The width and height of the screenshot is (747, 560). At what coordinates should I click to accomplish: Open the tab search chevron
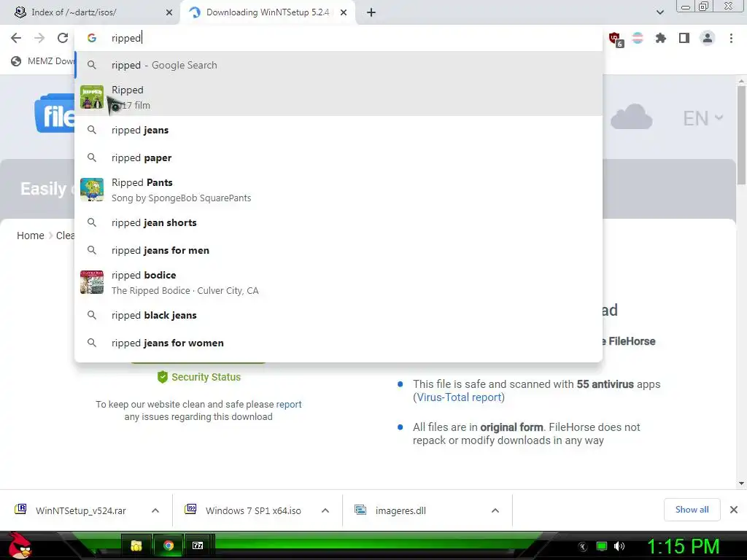(x=660, y=12)
